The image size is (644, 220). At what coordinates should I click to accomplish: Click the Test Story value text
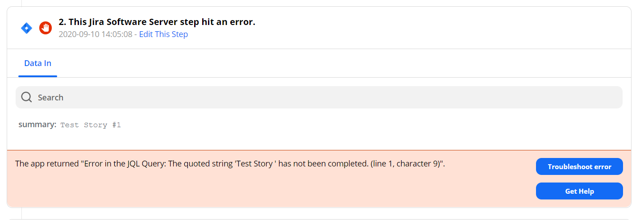click(x=83, y=125)
